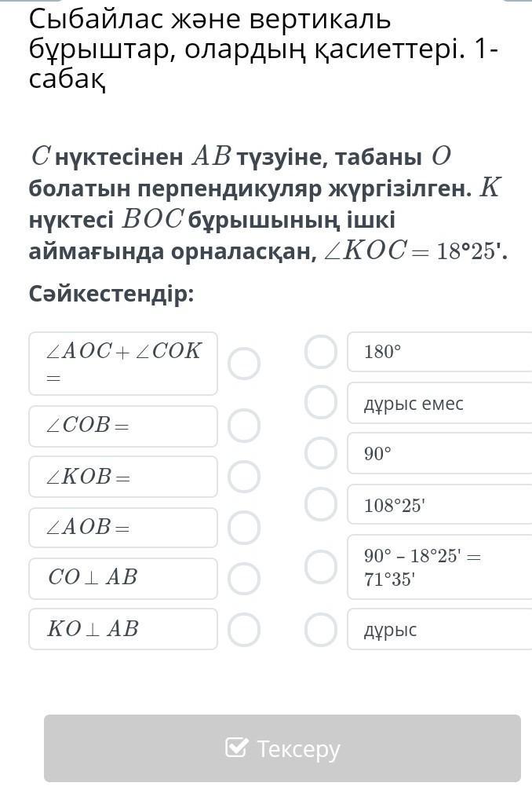Select circle beside the 180° answer
The width and height of the screenshot is (532, 801).
[x=321, y=352]
